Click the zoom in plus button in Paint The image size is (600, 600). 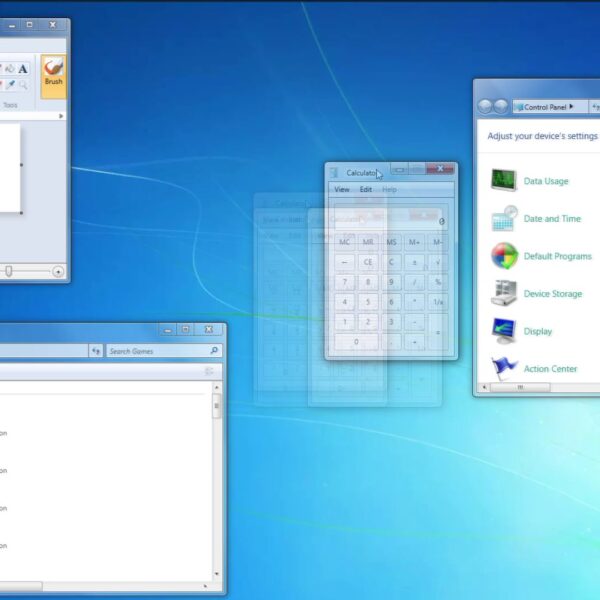[x=58, y=272]
